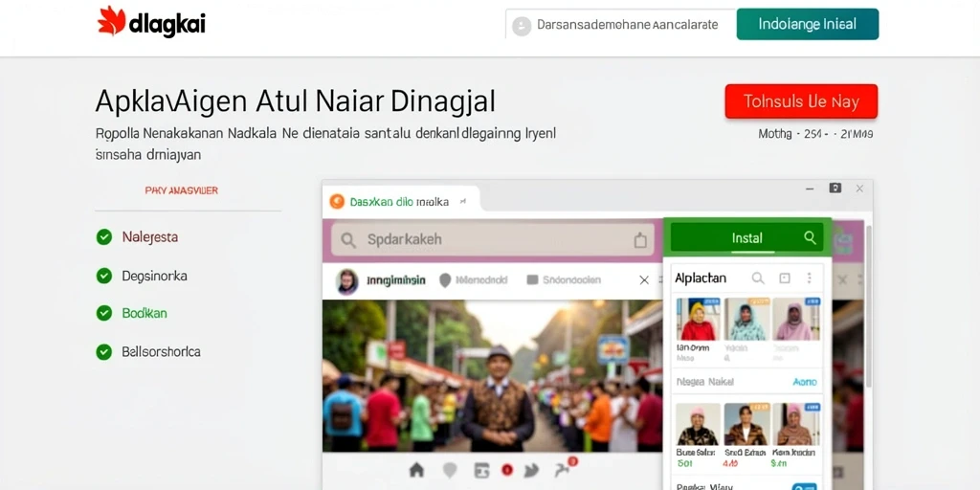Image resolution: width=980 pixels, height=490 pixels.
Task: Open the main street photo of the man
Action: (492, 375)
